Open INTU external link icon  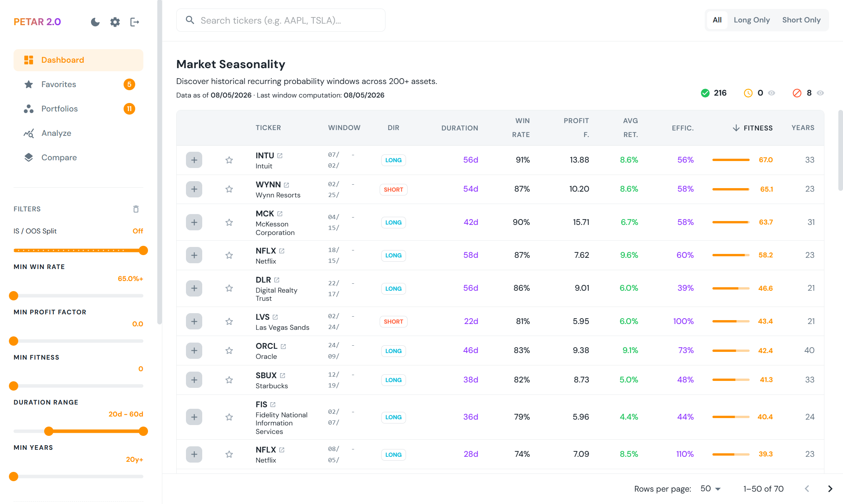click(280, 156)
